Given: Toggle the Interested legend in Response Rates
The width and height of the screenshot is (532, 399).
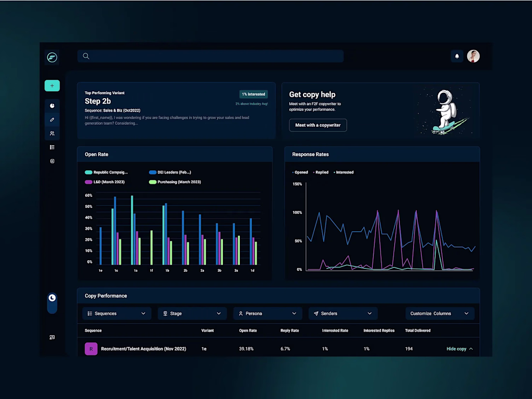Looking at the screenshot, I should tap(343, 172).
